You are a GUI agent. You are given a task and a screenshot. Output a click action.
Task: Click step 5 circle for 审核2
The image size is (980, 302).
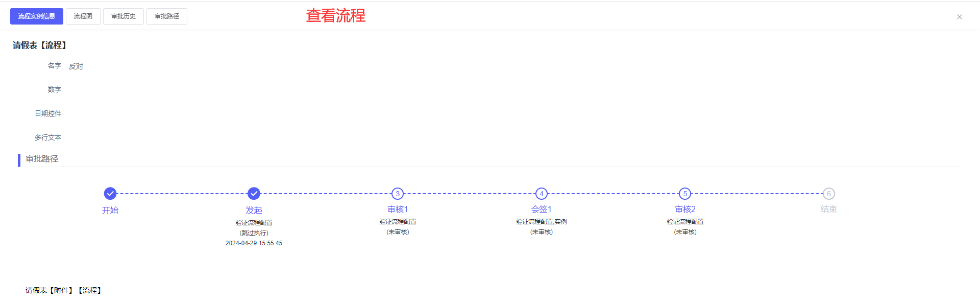685,194
